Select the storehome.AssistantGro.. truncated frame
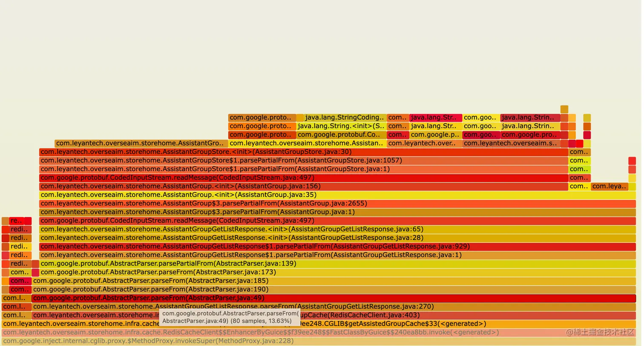644x346 pixels. pyautogui.click(x=141, y=143)
